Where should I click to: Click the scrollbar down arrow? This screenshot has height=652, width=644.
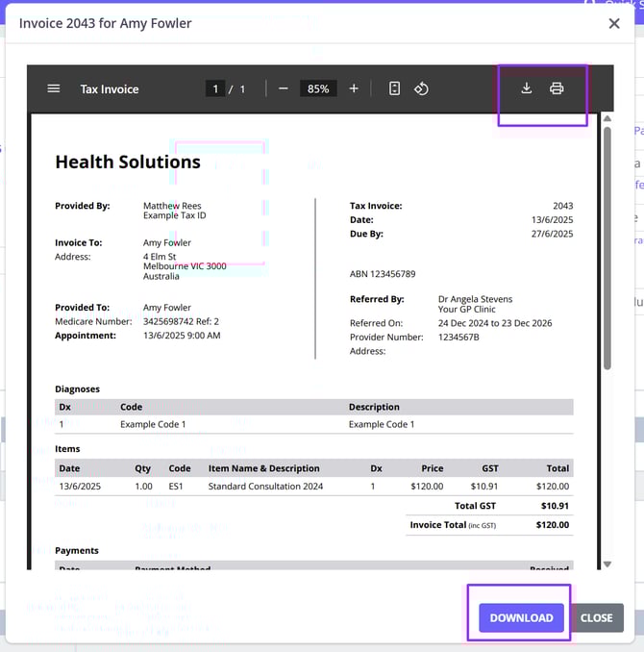coord(607,564)
